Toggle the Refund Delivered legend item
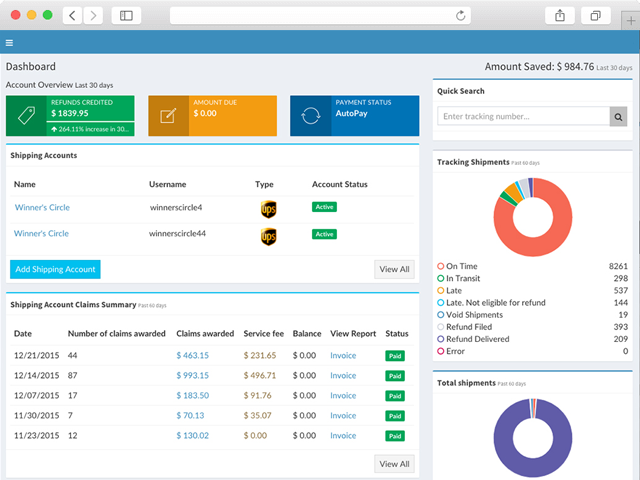Viewport: 640px width, 480px height. pyautogui.click(x=473, y=339)
